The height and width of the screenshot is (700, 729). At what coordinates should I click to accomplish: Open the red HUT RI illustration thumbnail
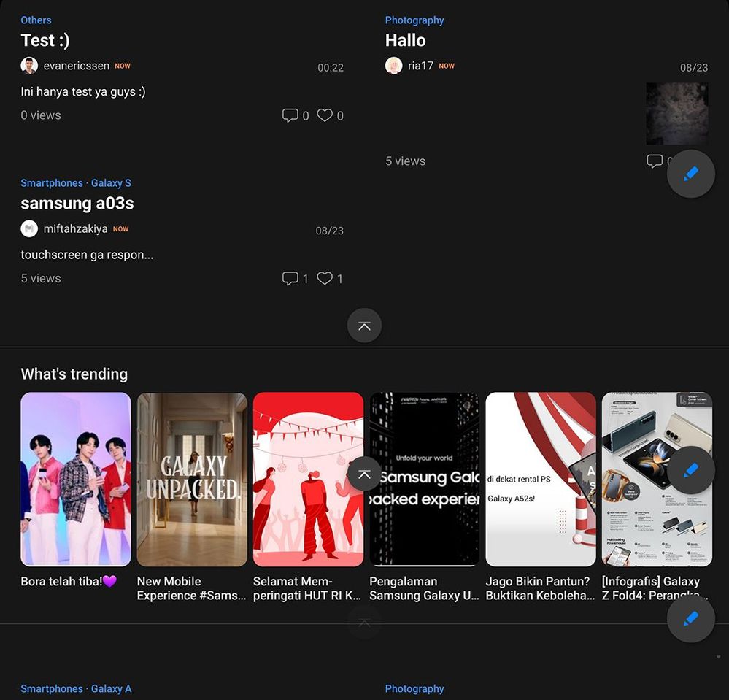click(308, 479)
